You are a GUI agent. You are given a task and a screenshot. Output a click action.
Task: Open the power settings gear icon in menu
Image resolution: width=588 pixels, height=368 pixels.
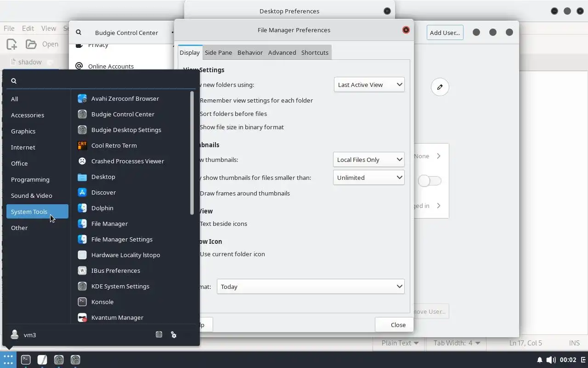174,335
